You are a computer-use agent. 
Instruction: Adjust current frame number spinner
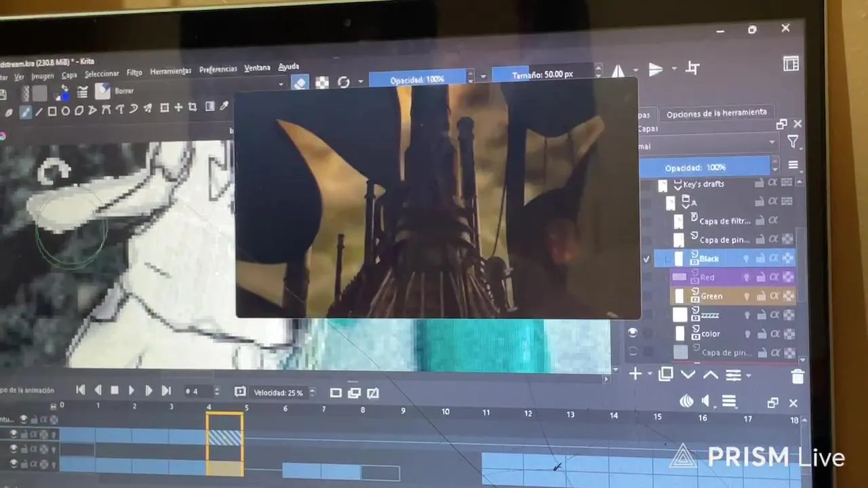tap(216, 392)
